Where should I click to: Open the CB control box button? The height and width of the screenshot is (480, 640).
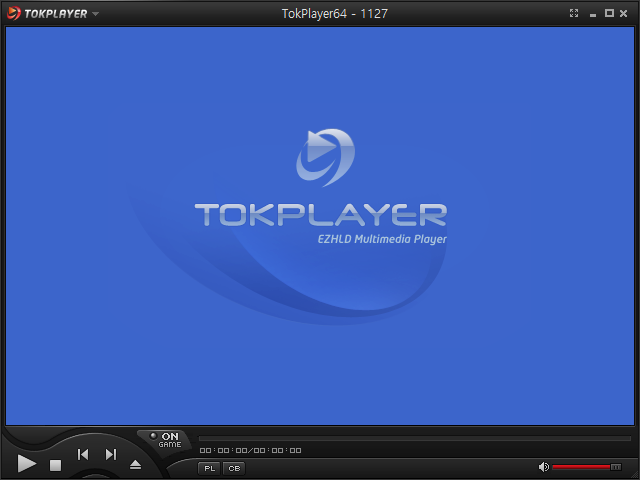click(x=234, y=468)
